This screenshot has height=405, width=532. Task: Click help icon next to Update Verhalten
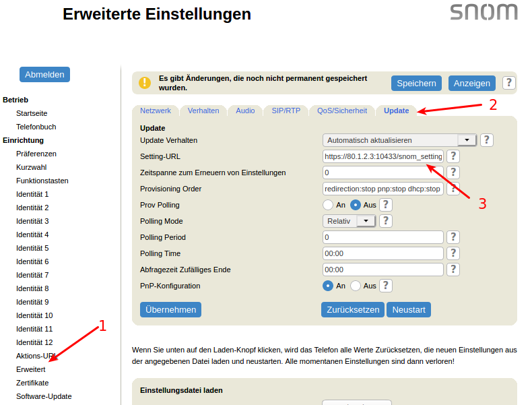(x=486, y=140)
